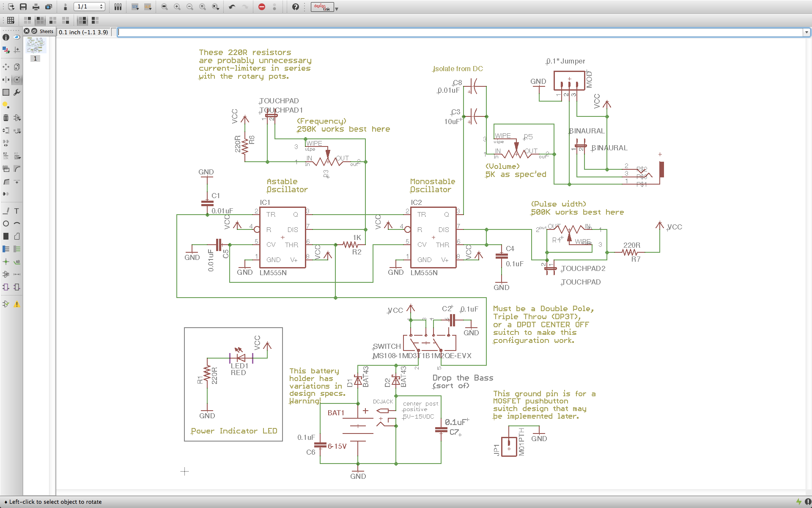Run script with SCR icon

[x=135, y=7]
